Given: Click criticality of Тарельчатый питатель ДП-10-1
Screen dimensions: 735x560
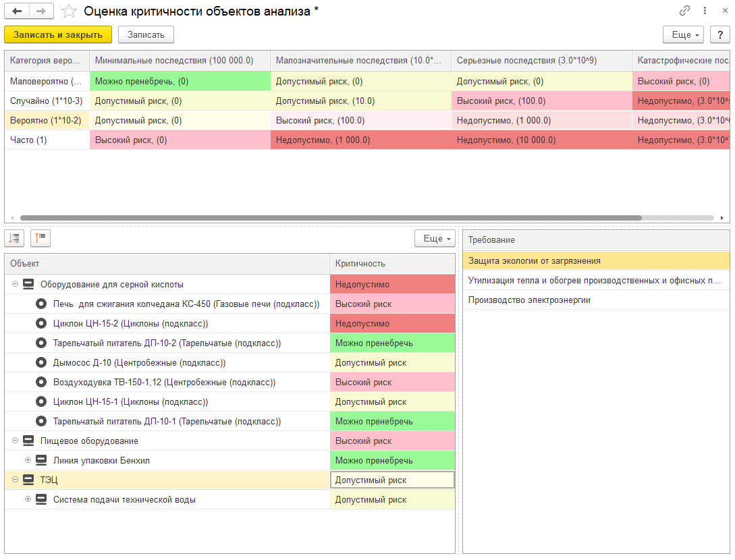Looking at the screenshot, I should point(392,421).
